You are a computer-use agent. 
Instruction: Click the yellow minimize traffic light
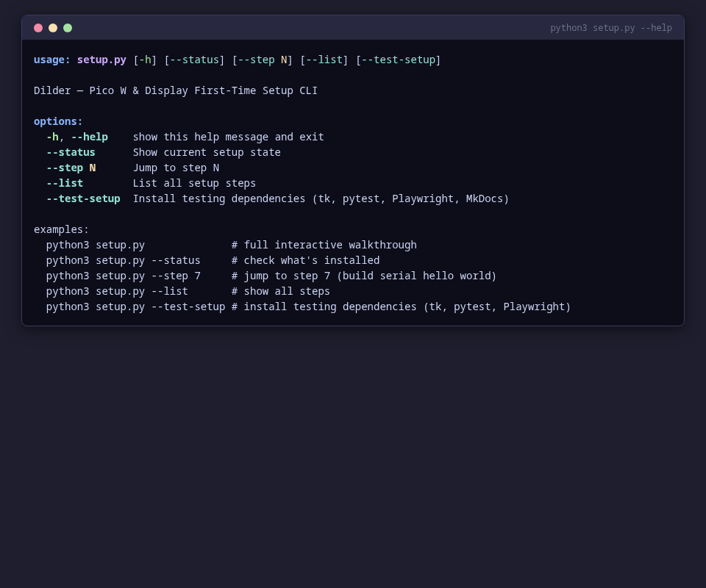[53, 28]
